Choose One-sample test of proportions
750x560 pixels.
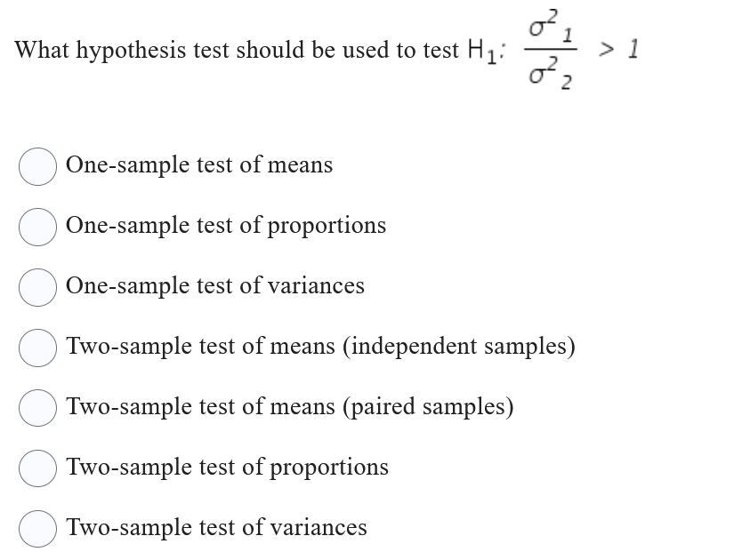click(37, 227)
